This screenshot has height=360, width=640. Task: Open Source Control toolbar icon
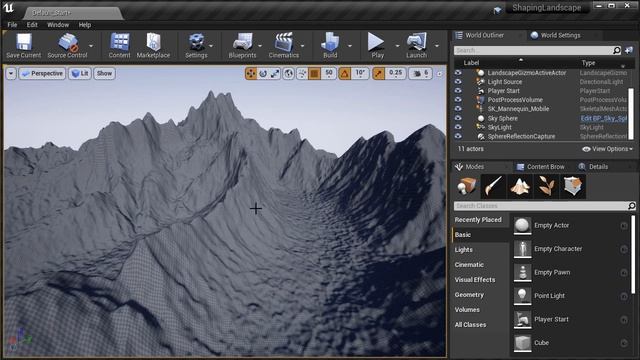click(68, 42)
